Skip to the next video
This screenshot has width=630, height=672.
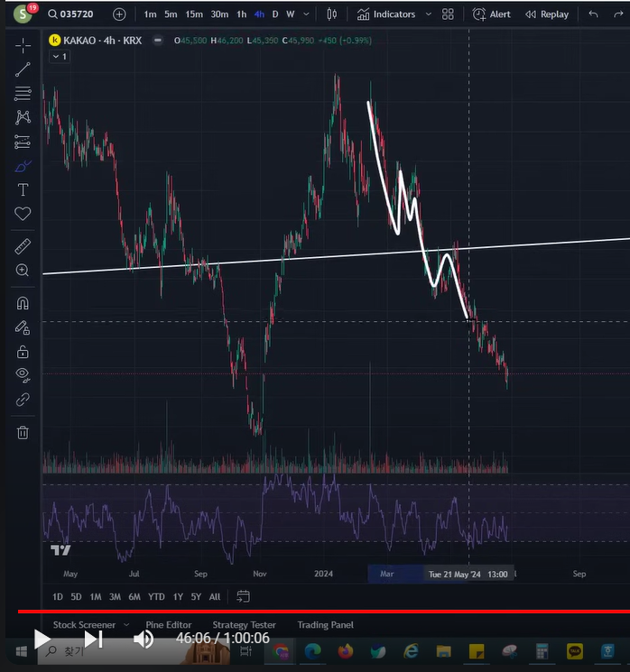click(x=94, y=640)
